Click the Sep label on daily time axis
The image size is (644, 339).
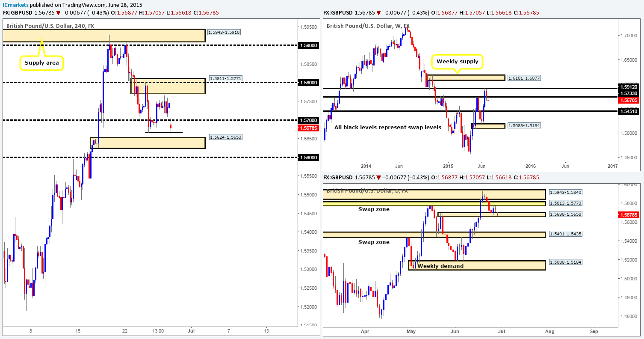pos(594,331)
